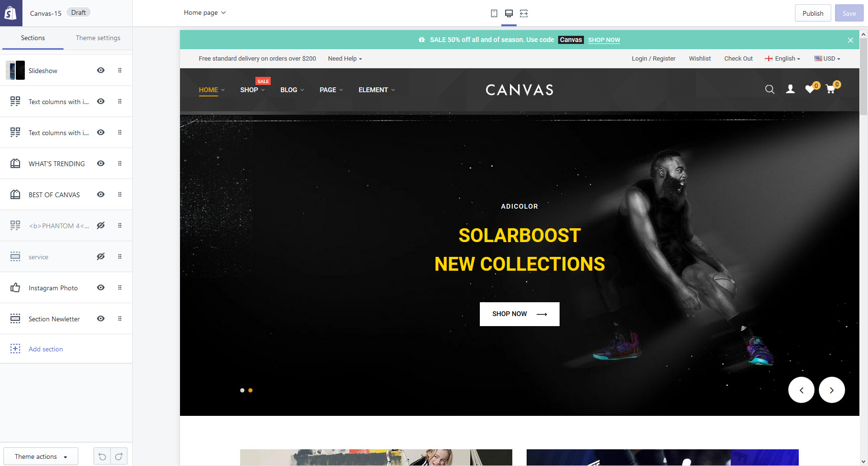Select the first slide dot
The image size is (868, 466).
(x=242, y=391)
